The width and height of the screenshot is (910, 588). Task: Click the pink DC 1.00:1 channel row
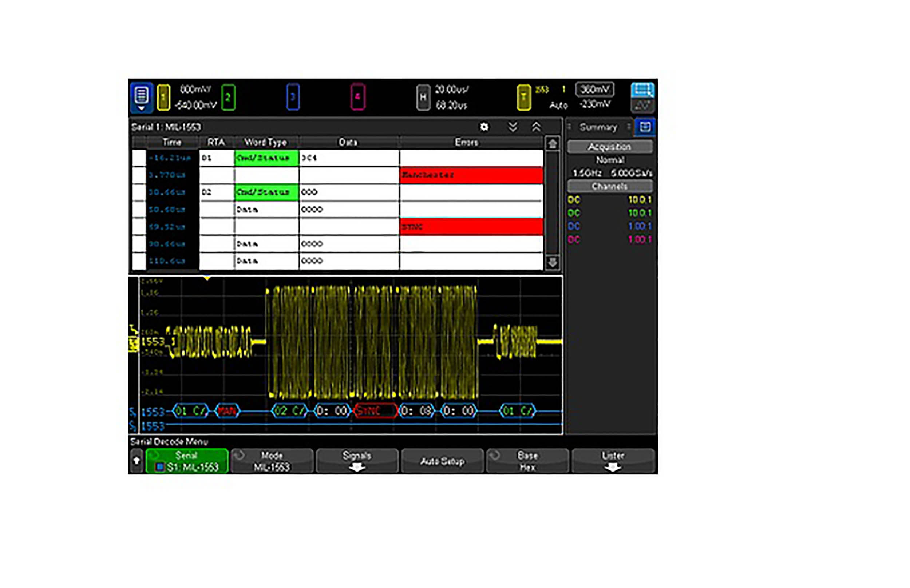(609, 240)
